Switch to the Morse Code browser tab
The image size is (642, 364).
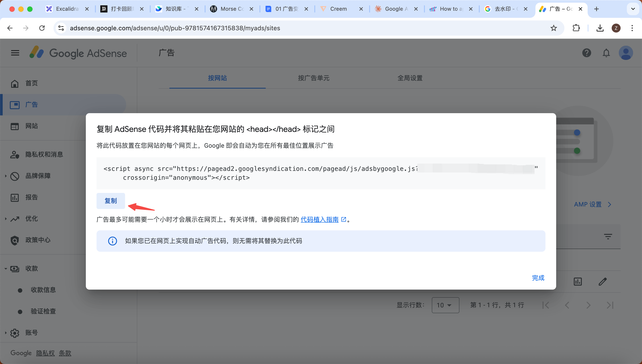click(232, 9)
